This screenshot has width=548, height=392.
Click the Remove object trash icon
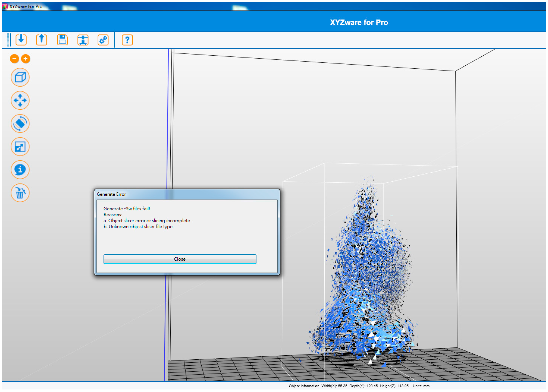tap(20, 193)
